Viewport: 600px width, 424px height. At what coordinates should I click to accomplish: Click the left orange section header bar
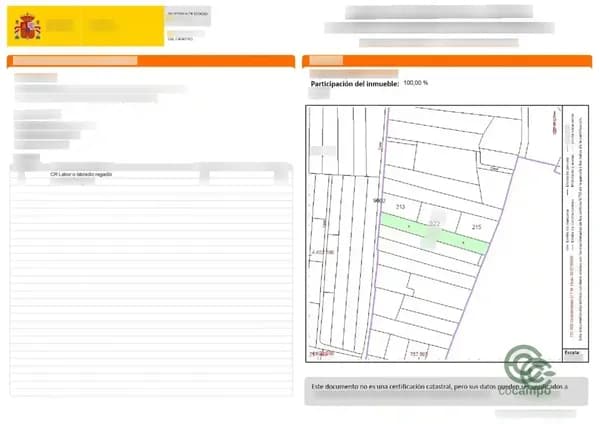[x=151, y=61]
